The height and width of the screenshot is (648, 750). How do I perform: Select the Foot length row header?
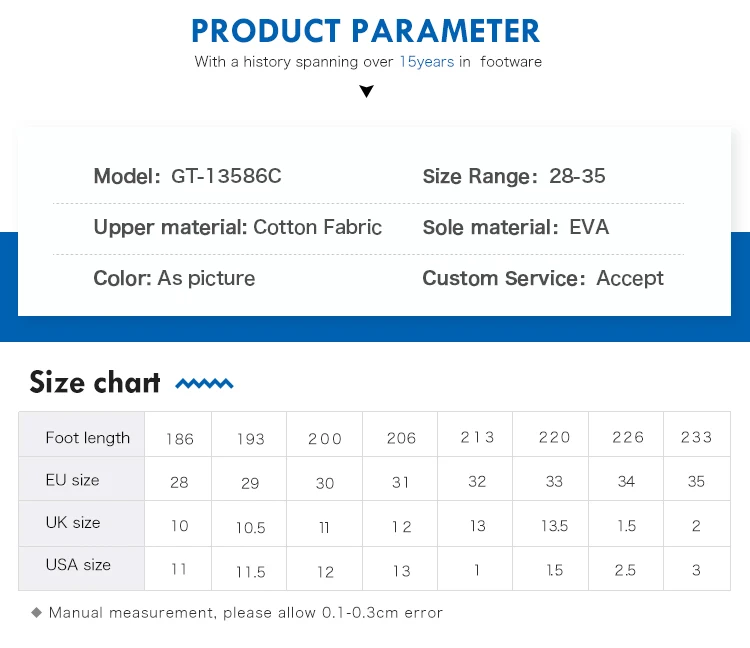[82, 434]
